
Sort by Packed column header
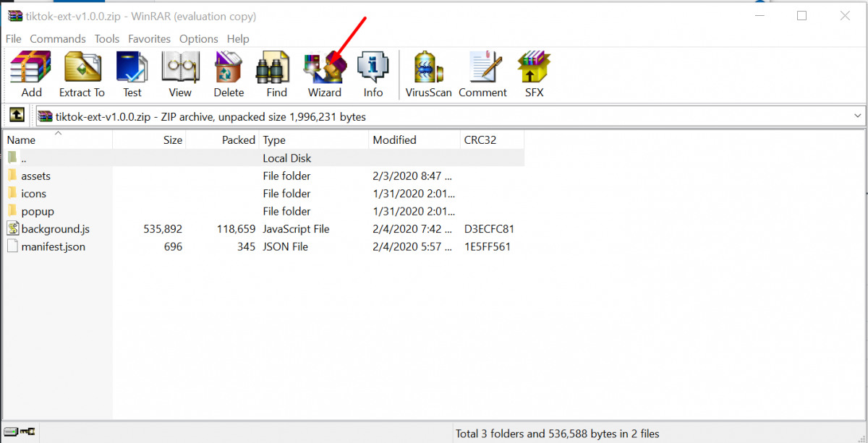coord(223,140)
